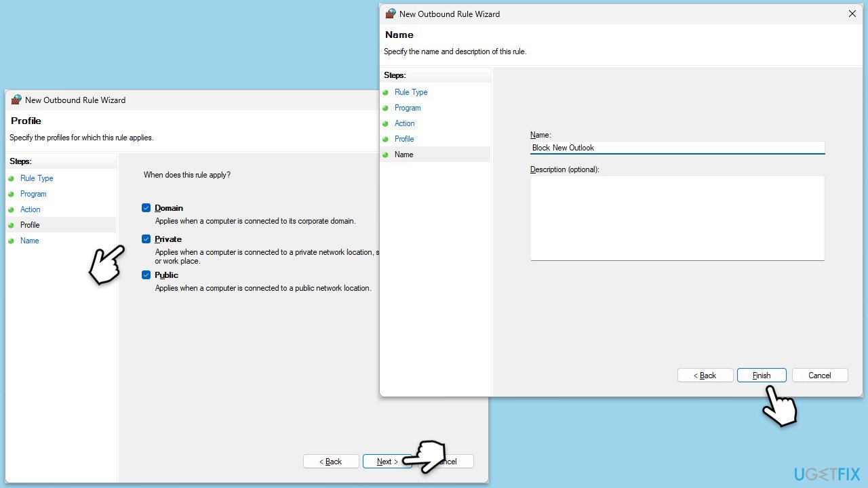The image size is (868, 488).
Task: Open Rule Type step in Name wizard
Action: (x=411, y=92)
